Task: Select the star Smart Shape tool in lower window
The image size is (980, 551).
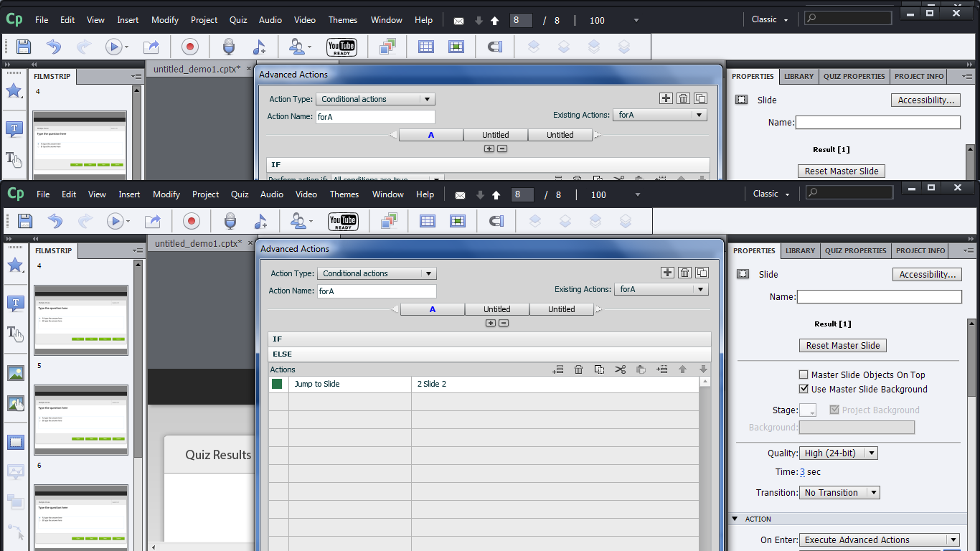Action: tap(14, 266)
